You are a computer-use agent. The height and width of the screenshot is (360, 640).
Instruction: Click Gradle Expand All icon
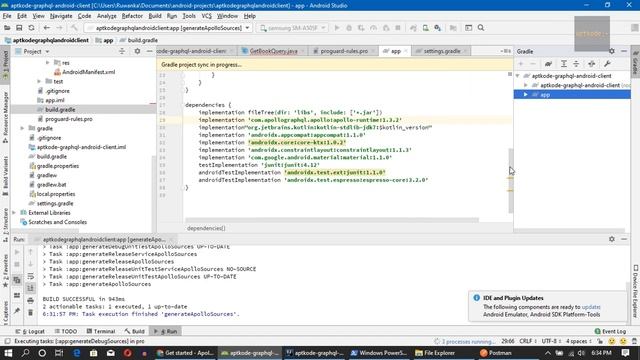click(x=564, y=64)
